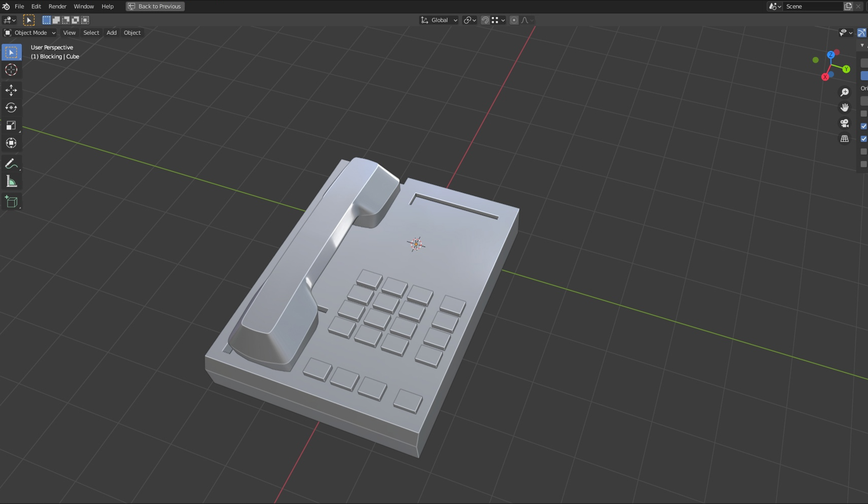
Task: Click the Scene name field
Action: coord(813,6)
